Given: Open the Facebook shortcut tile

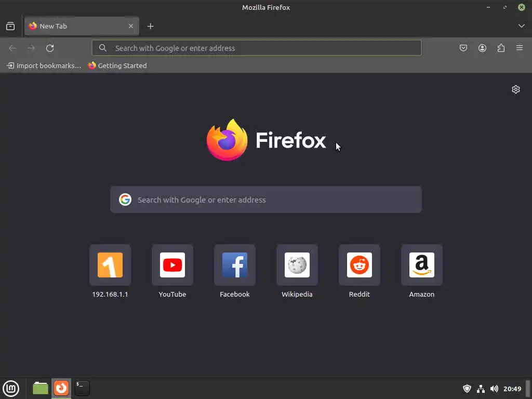Looking at the screenshot, I should pos(235,265).
